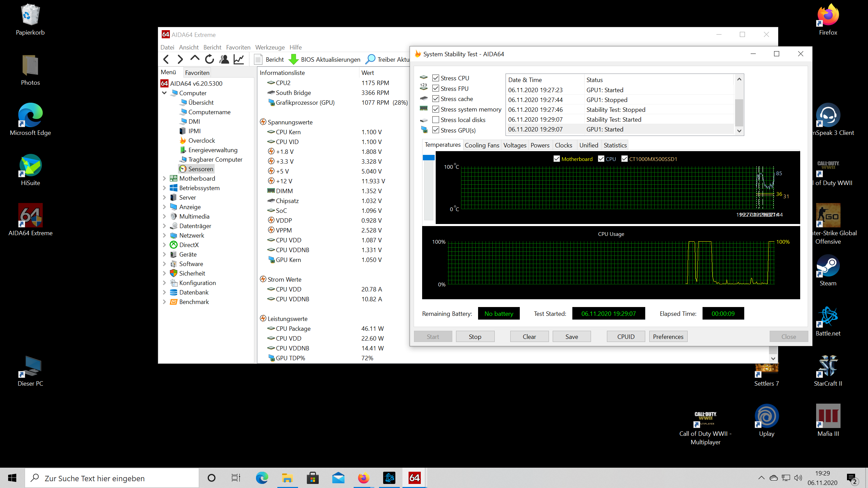Image resolution: width=868 pixels, height=488 pixels.
Task: Launch Battle.net desktop shortcut
Action: [x=828, y=321]
